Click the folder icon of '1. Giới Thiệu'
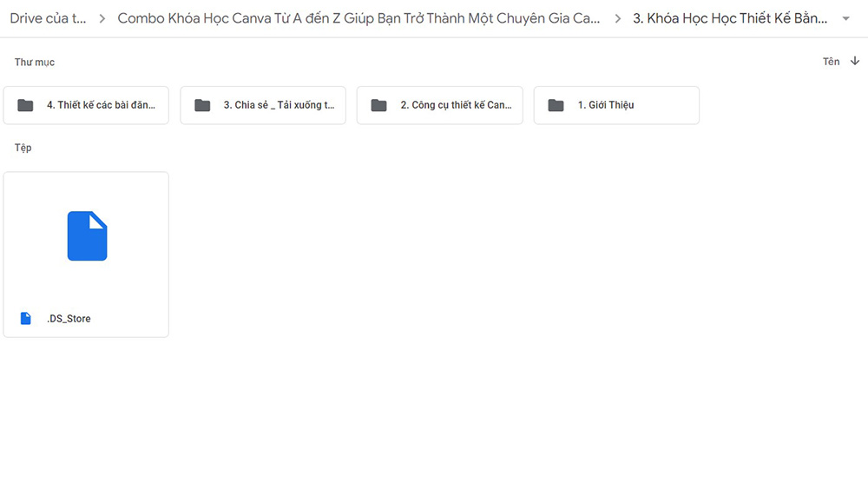This screenshot has width=868, height=490. coord(556,105)
